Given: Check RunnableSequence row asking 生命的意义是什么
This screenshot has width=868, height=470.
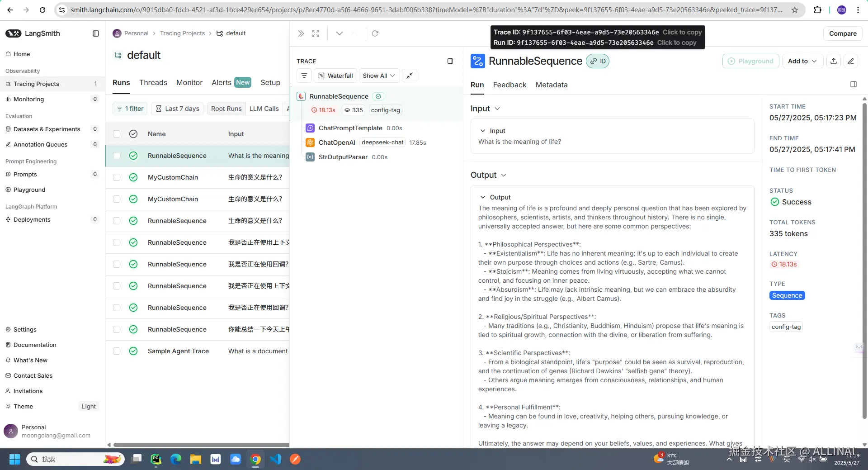Looking at the screenshot, I should pos(117,221).
